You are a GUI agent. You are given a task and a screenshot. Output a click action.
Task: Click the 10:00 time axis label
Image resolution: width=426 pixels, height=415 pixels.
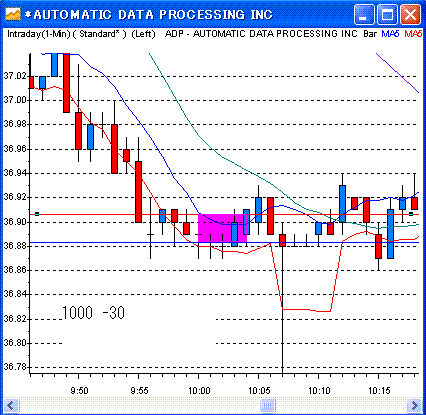(x=199, y=390)
